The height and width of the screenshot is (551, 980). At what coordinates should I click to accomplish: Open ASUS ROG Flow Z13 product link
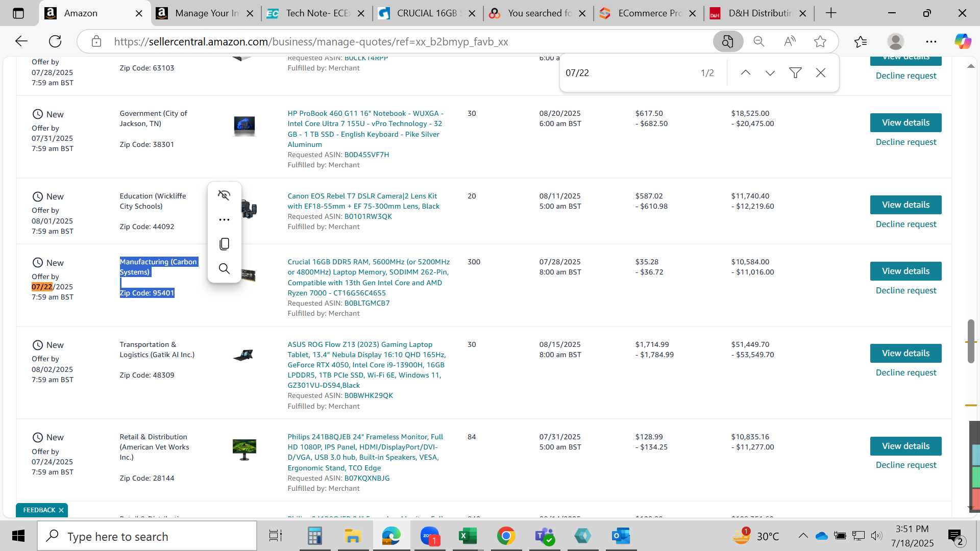tap(366, 365)
